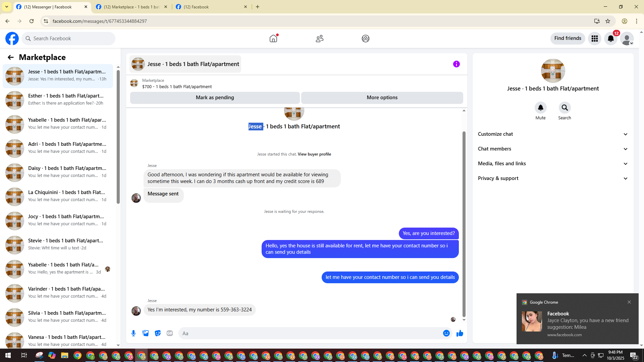Open the account profile avatar menu
This screenshot has height=362, width=644.
(x=627, y=39)
